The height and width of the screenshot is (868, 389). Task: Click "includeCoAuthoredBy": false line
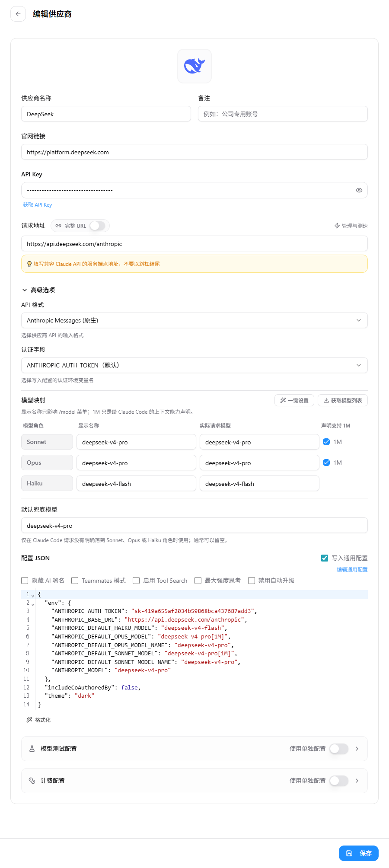click(92, 687)
